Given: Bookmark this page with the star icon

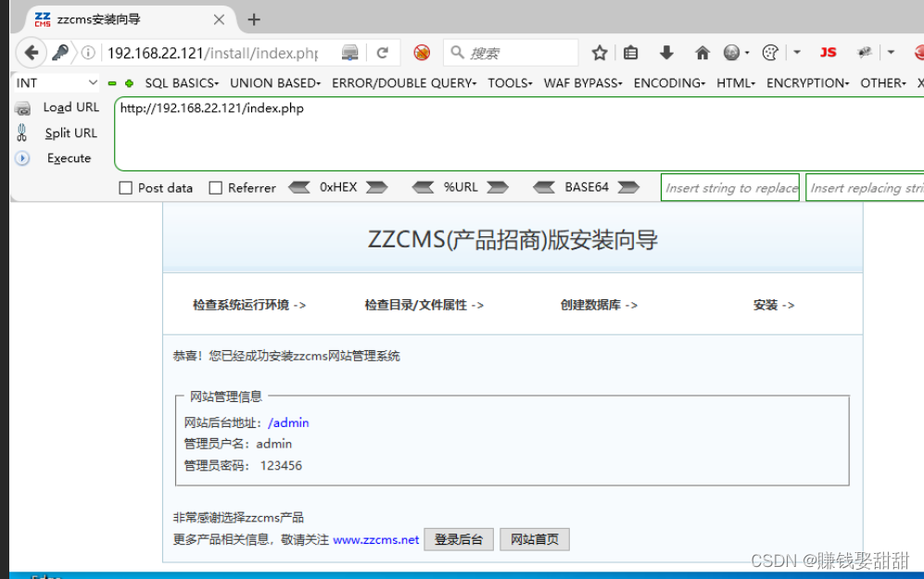Looking at the screenshot, I should click(600, 53).
